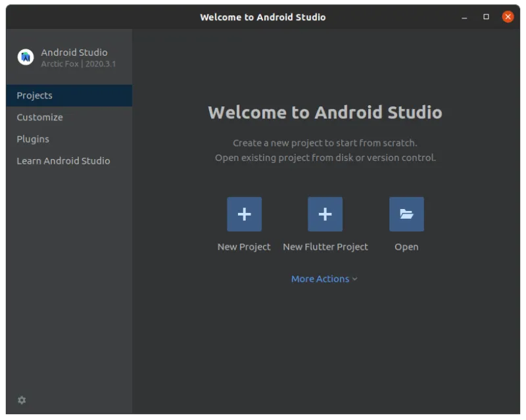
Task: Open settings via the gear icon
Action: point(22,400)
